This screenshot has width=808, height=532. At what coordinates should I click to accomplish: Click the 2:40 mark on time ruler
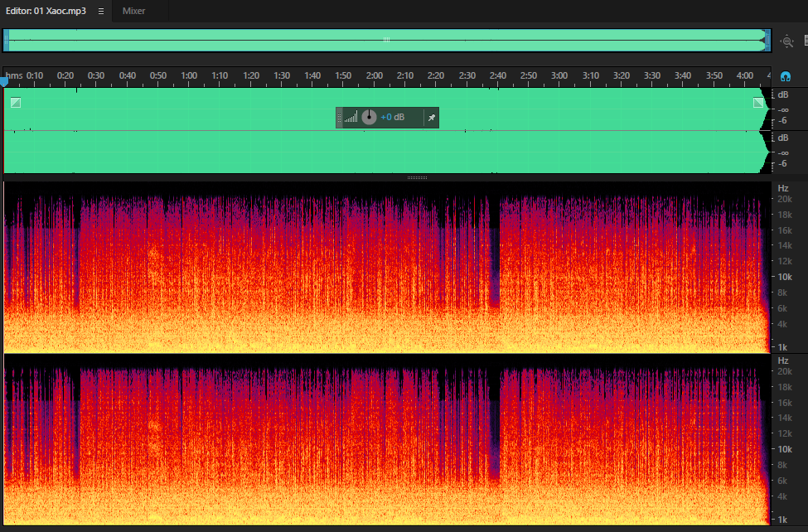point(498,75)
